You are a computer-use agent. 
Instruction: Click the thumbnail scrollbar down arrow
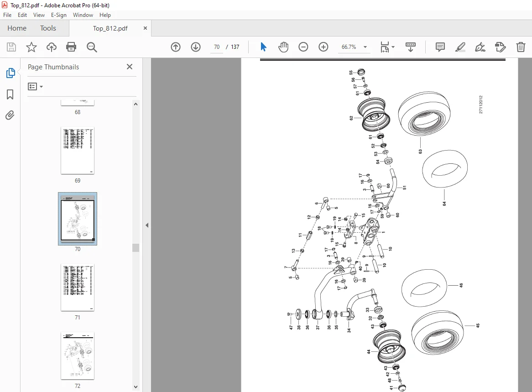136,387
